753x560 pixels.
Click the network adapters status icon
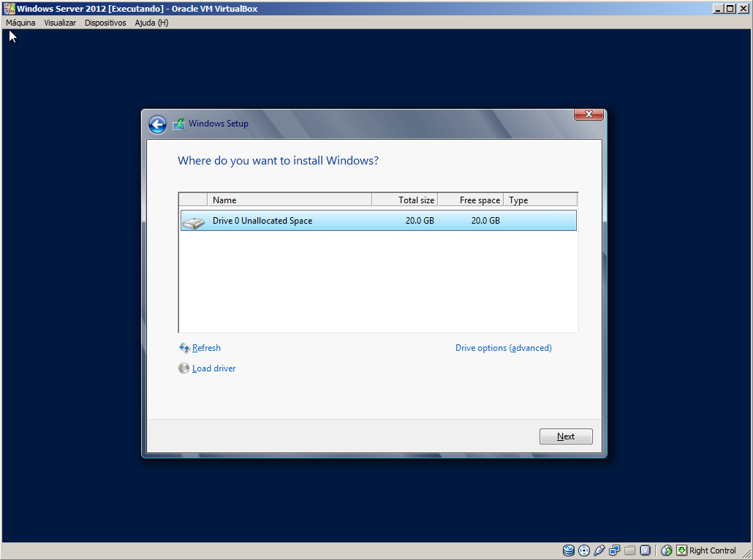coord(614,550)
